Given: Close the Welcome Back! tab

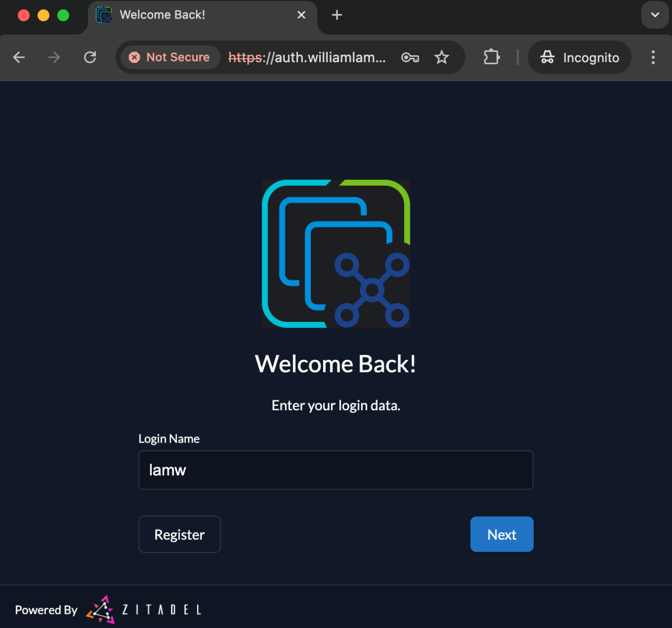Looking at the screenshot, I should coord(301,15).
